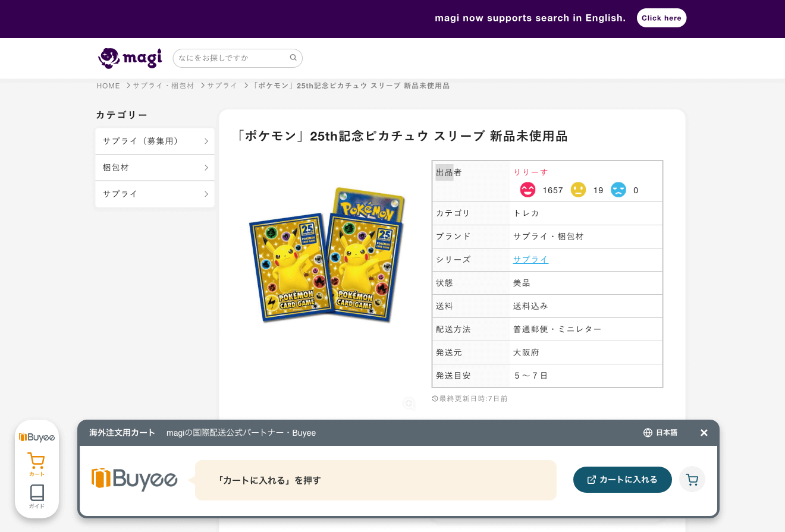Screen dimensions: 785x532
Task: Click the neutral yellow face rating icon
Action: 578,190
